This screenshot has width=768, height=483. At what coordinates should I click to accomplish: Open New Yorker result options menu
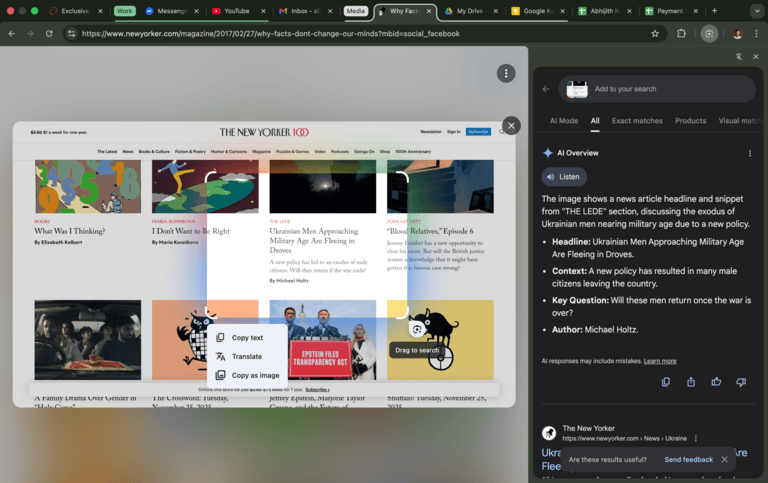pyautogui.click(x=696, y=438)
